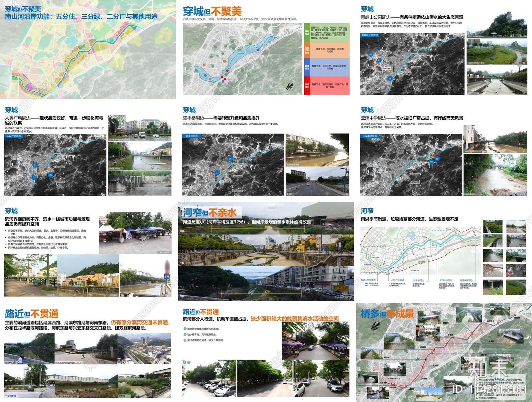532x402 pixels.
Task: Click the blue 青蛙山公园周边 map tag
Action: tap(370, 35)
